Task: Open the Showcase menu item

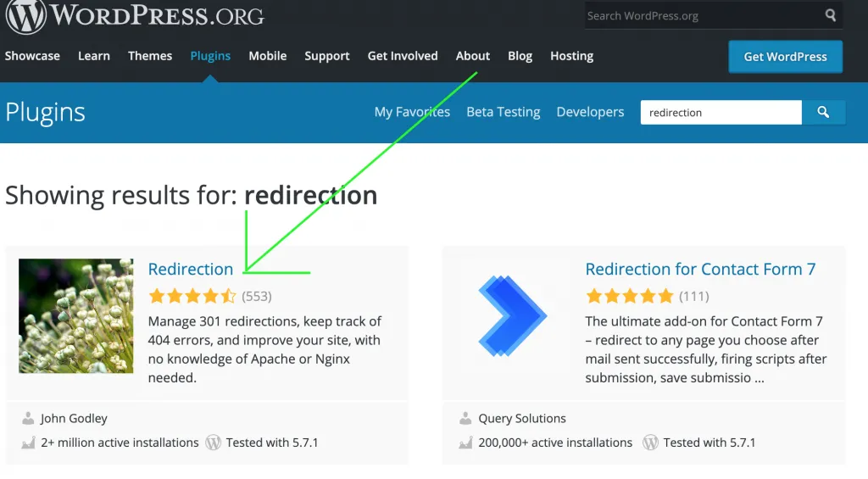Action: click(32, 56)
